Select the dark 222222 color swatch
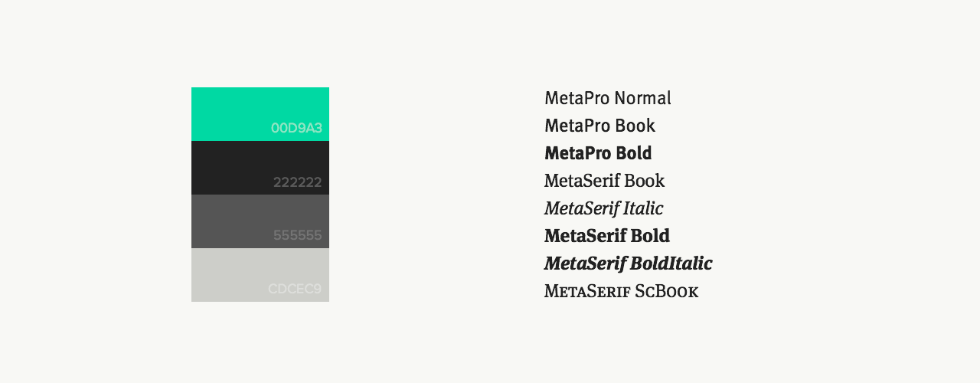Viewport: 980px width, 383px height. click(260, 168)
